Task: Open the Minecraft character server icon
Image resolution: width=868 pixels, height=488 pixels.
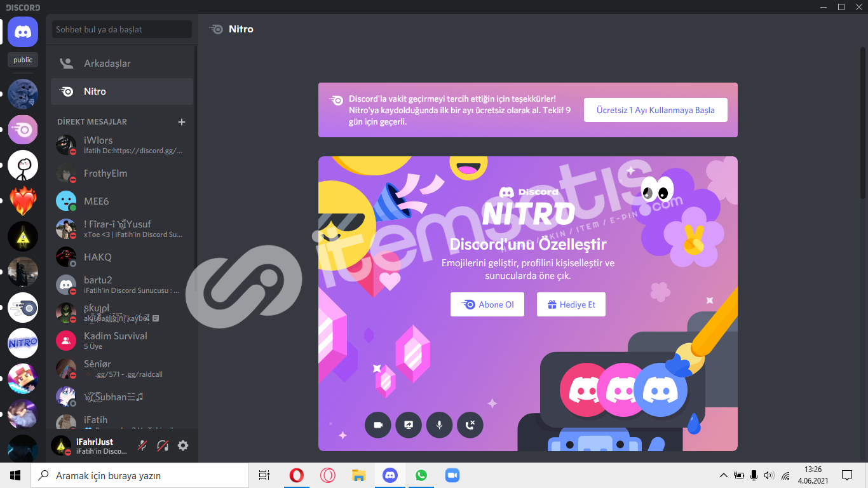Action: [x=23, y=379]
